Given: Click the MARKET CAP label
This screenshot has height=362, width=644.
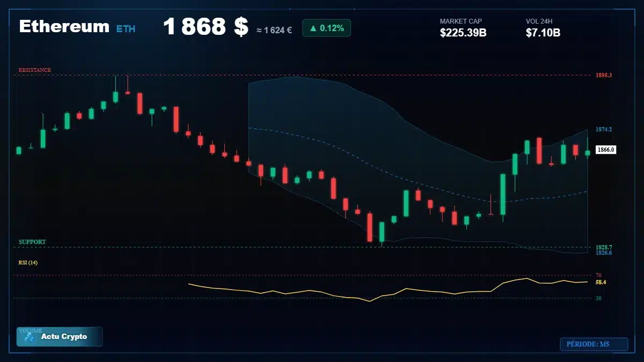Looking at the screenshot, I should click(x=461, y=21).
